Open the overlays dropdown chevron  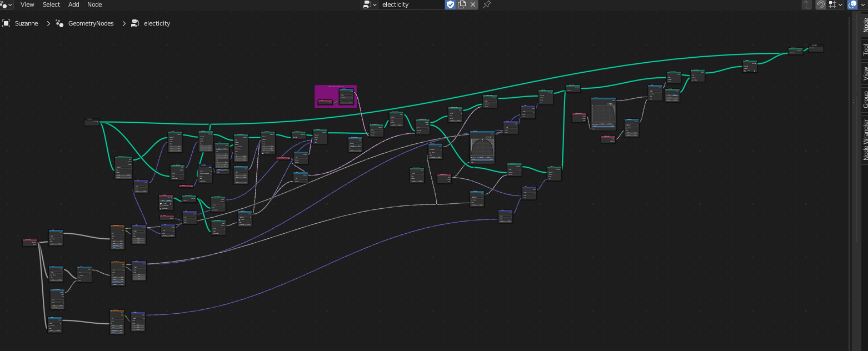tap(863, 4)
